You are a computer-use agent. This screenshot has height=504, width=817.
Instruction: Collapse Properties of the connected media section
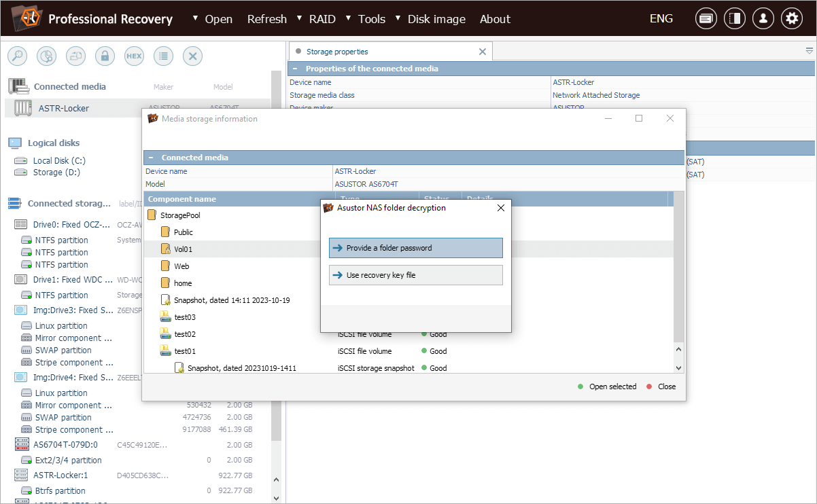295,69
